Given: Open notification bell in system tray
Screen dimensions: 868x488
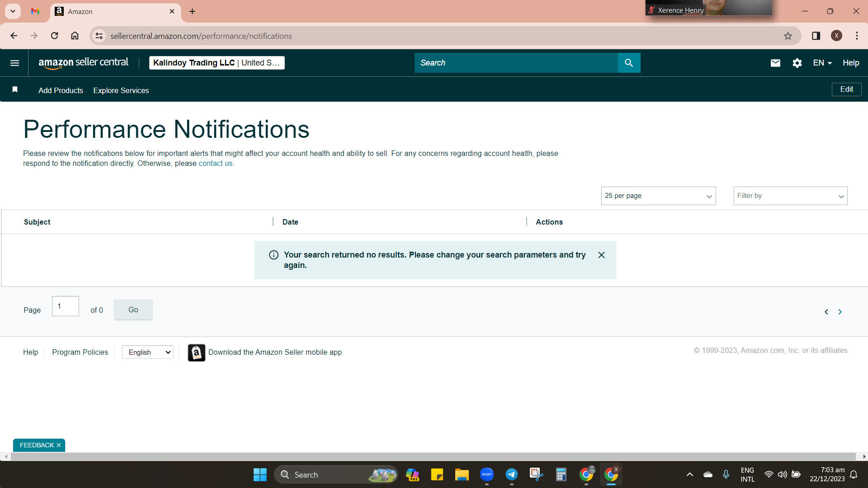Looking at the screenshot, I should (854, 474).
